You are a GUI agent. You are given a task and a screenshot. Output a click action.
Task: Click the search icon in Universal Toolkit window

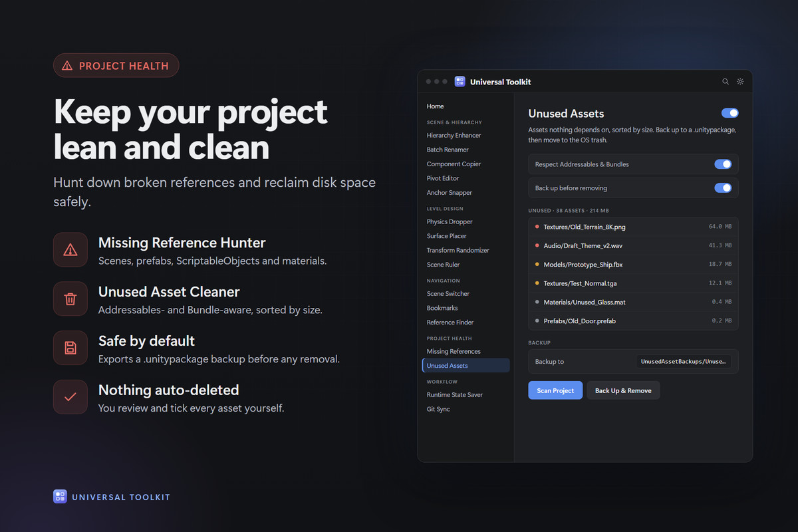[726, 82]
